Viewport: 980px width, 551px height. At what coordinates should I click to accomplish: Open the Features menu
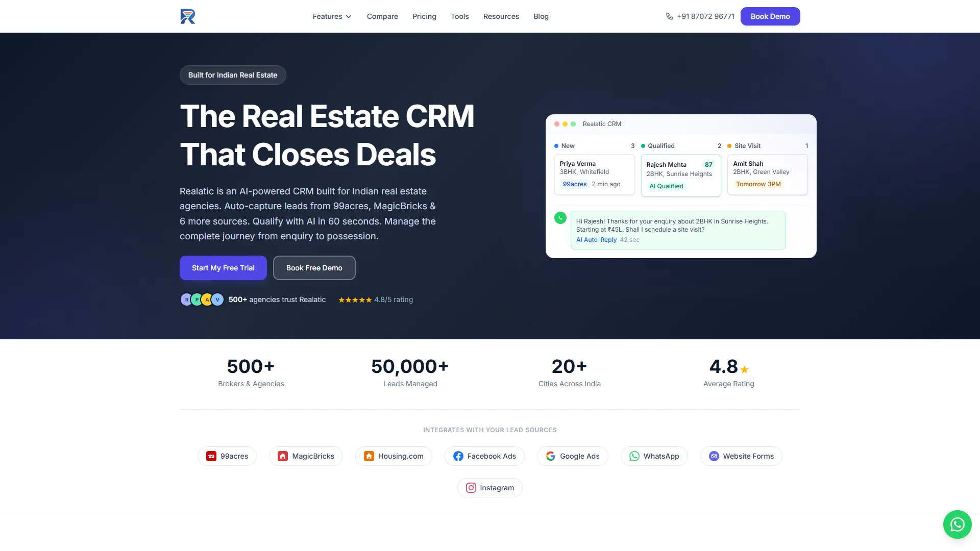click(x=332, y=16)
